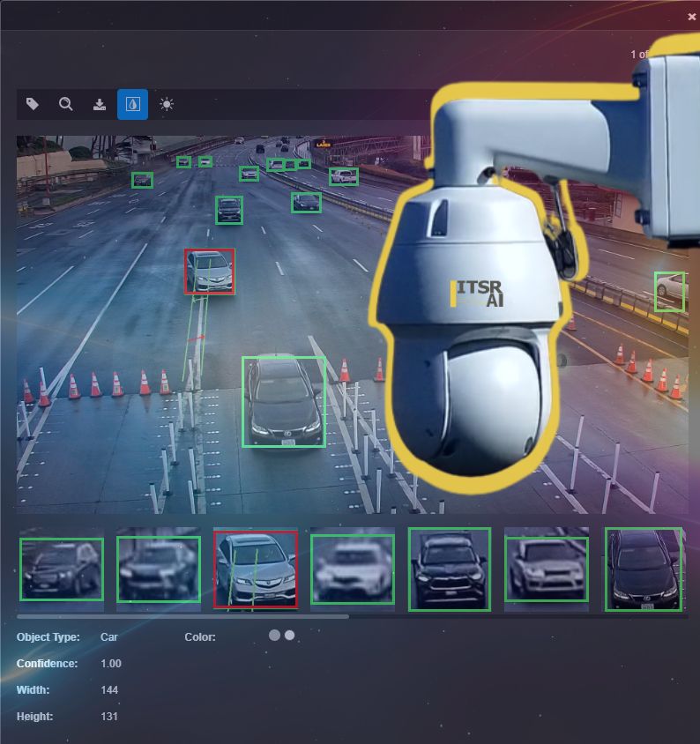Screen dimensions: 700x744
Task: Click the Width value 144
Action: click(109, 690)
